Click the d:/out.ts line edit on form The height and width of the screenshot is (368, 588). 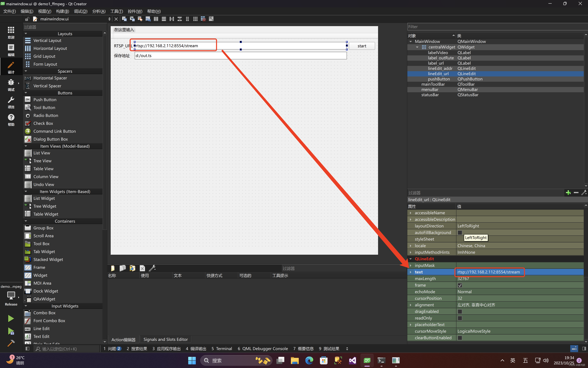tap(240, 55)
